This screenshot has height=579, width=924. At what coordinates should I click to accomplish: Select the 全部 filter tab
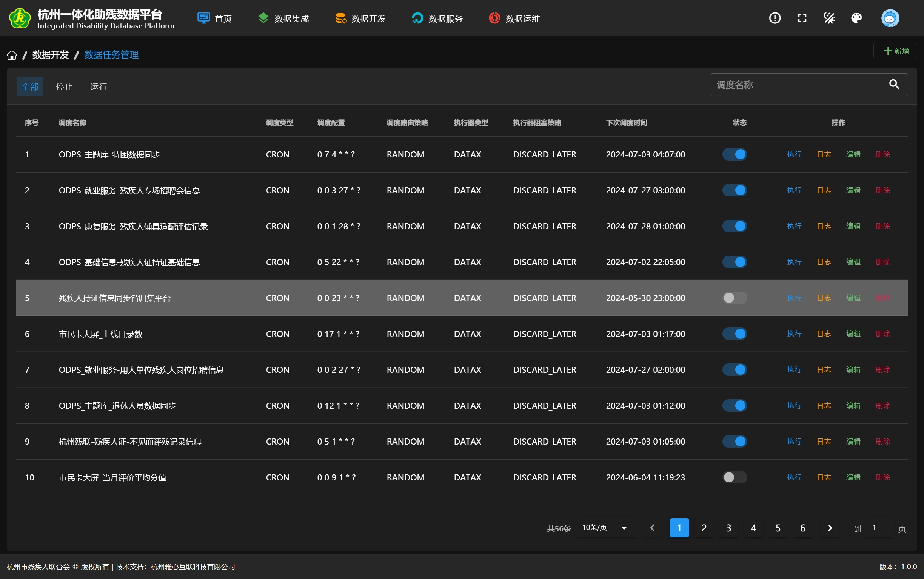pos(30,86)
